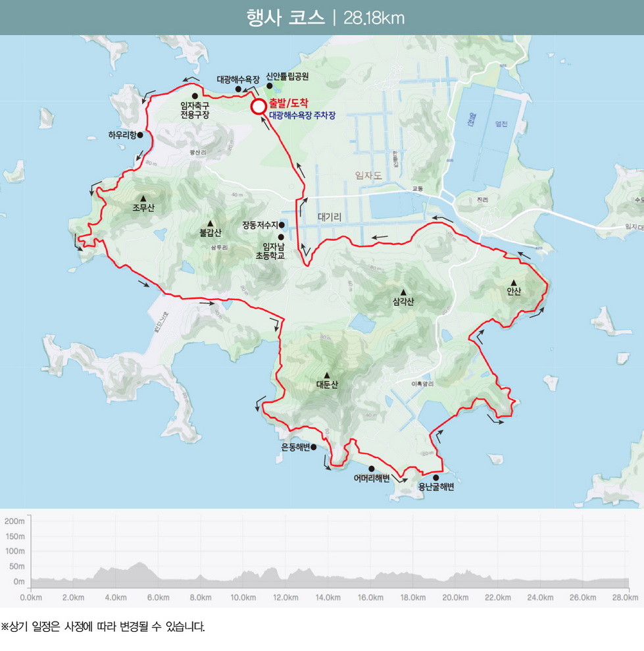Click the 행사 코스 title header
Image resolution: width=644 pixels, height=651 pixels.
pos(285,17)
